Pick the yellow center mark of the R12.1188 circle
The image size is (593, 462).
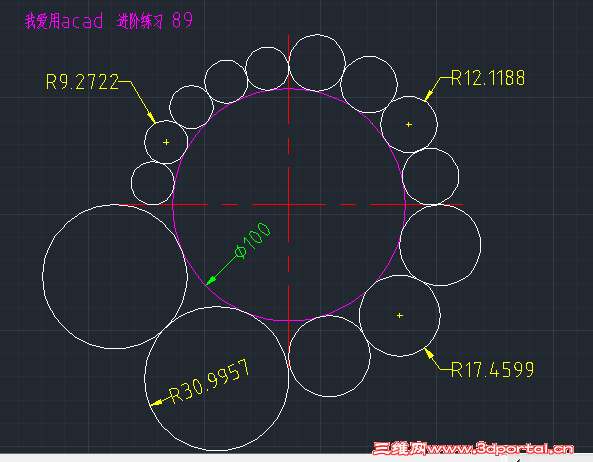point(408,124)
